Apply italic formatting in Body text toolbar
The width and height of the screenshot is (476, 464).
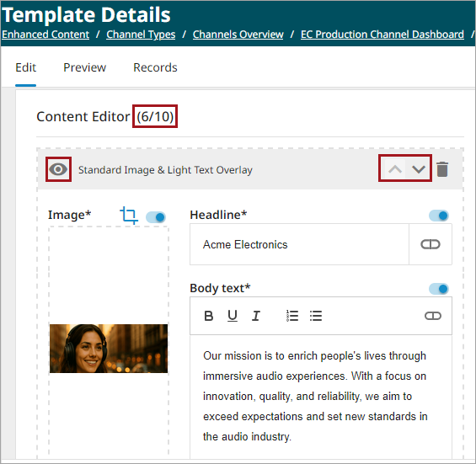[x=256, y=316]
